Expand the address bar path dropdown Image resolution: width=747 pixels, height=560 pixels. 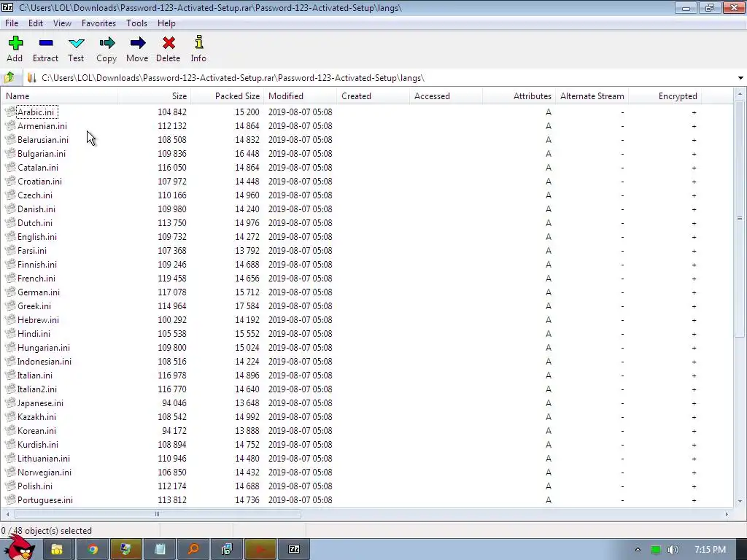pyautogui.click(x=740, y=78)
